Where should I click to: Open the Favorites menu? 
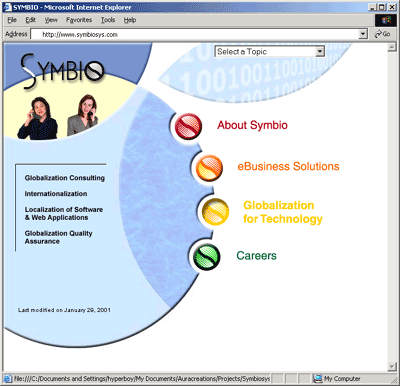coord(79,20)
